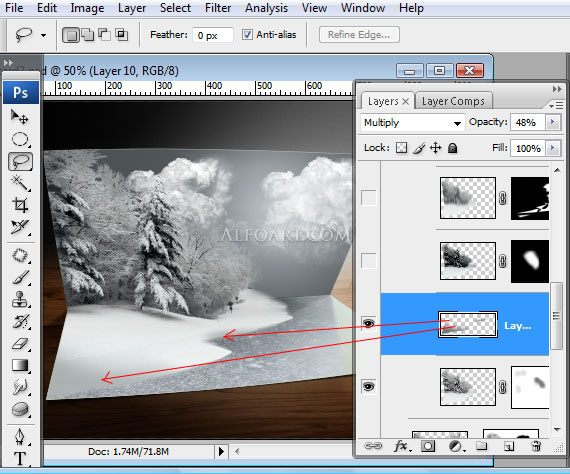The image size is (570, 474).
Task: Click the Feather input field
Action: 213,35
